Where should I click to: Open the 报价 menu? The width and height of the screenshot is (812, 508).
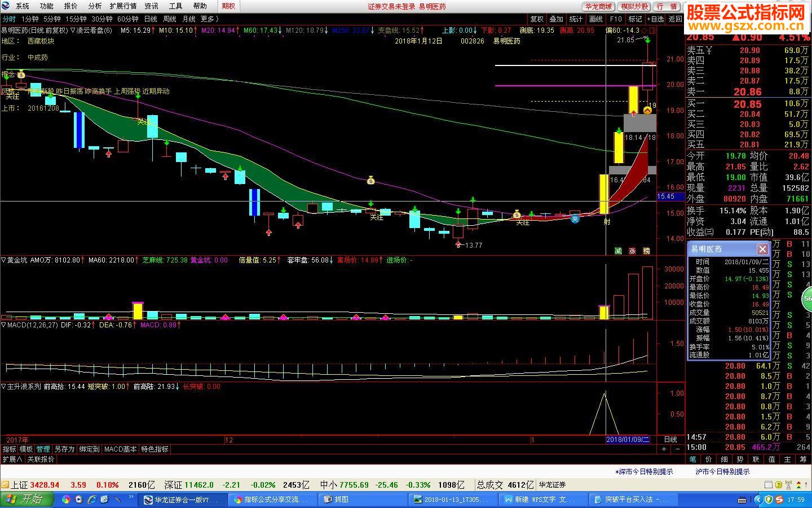(70, 6)
